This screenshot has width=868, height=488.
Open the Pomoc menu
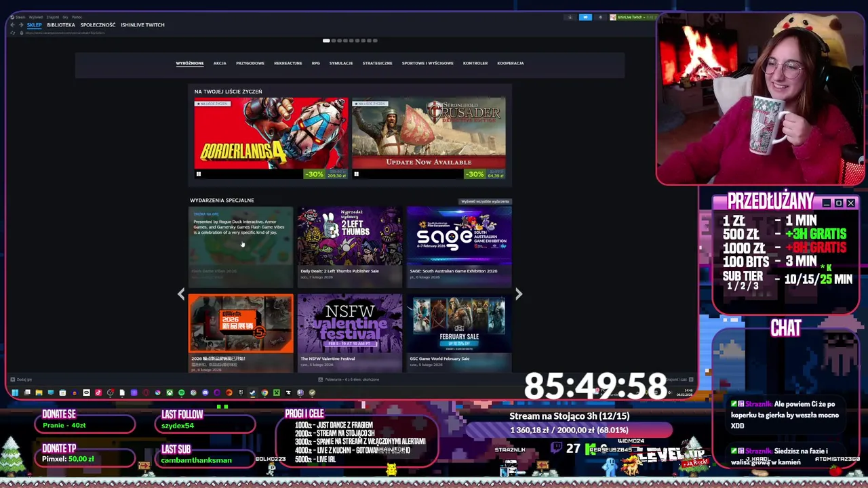coord(77,17)
